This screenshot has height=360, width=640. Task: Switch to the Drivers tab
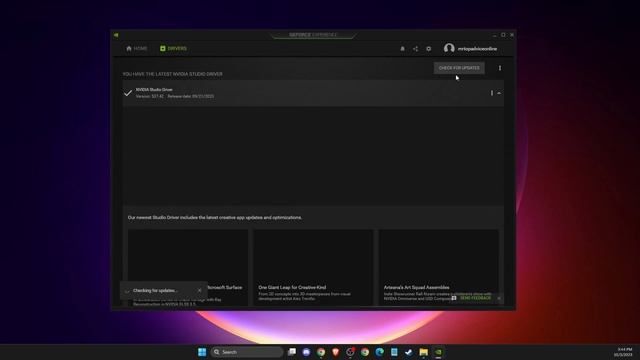173,49
